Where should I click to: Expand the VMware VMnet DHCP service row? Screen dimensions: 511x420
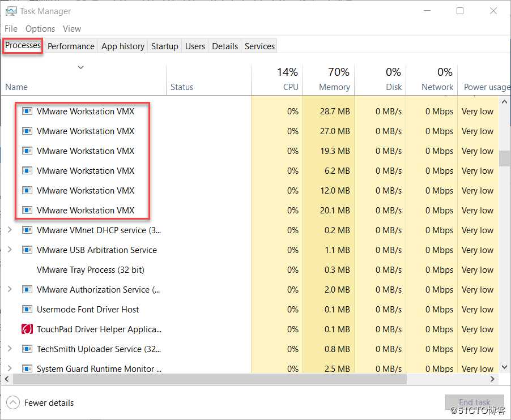pos(10,230)
